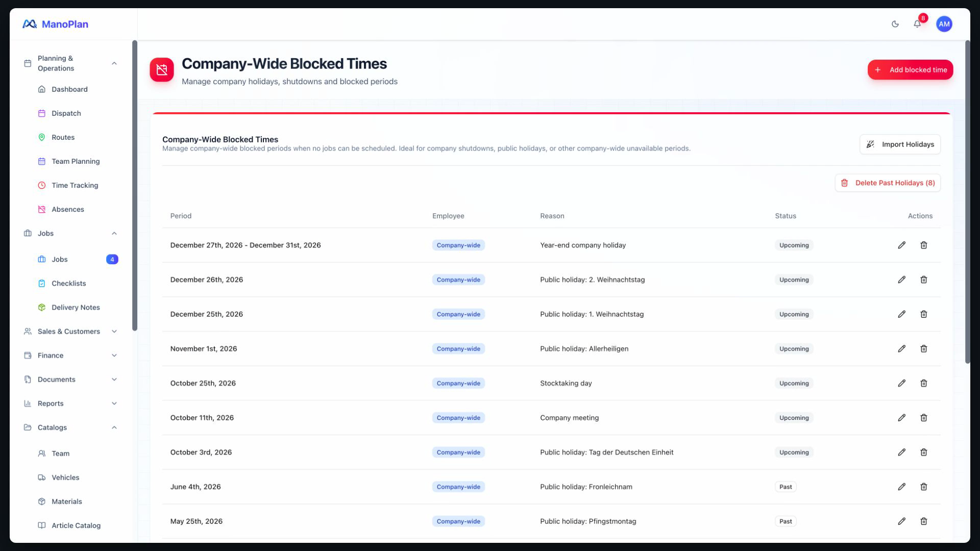This screenshot has width=980, height=551.
Task: Expand the Sales & Customers section
Action: pos(70,332)
